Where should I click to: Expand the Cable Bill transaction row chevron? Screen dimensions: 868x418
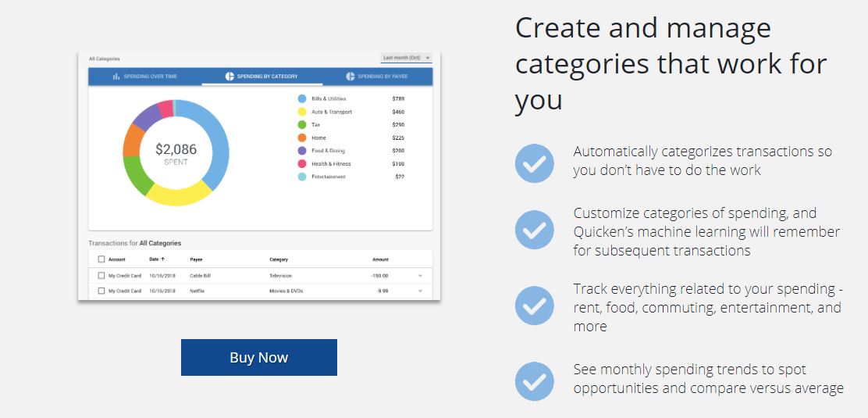[x=420, y=276]
